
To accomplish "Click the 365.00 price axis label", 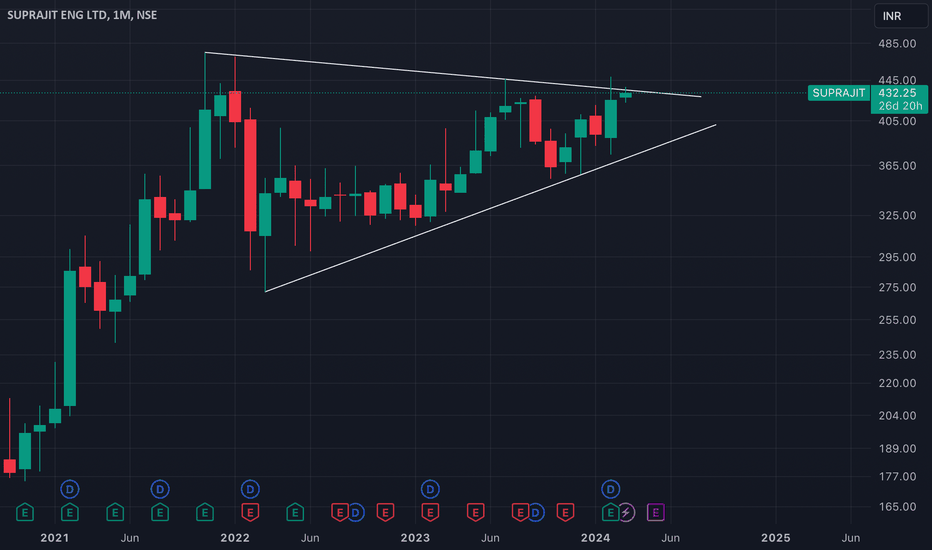I will click(x=898, y=166).
